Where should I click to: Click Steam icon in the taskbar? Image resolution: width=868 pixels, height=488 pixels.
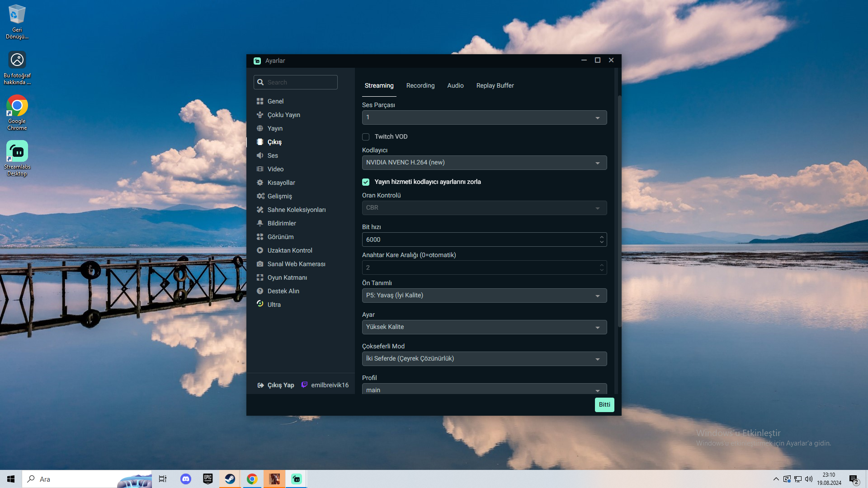pyautogui.click(x=230, y=479)
